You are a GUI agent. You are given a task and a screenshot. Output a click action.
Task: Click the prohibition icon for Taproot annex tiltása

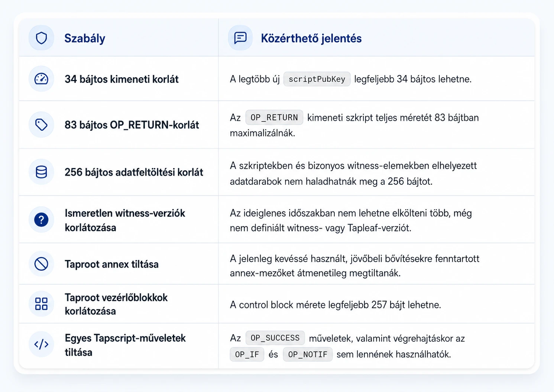41,264
